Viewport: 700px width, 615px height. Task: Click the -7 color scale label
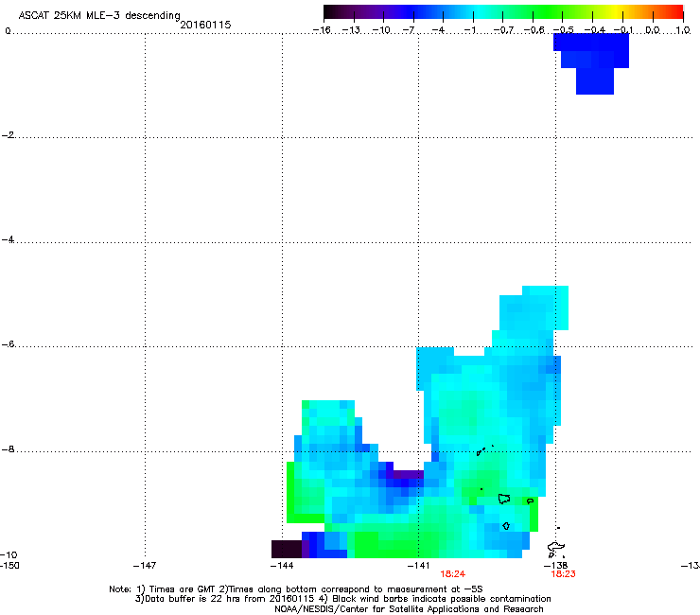409,30
